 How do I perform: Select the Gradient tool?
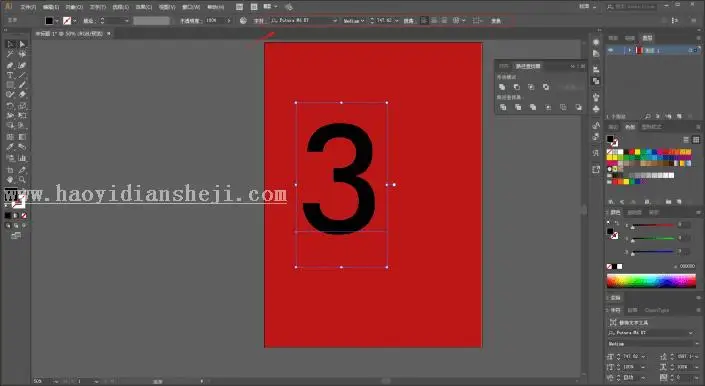[22, 137]
